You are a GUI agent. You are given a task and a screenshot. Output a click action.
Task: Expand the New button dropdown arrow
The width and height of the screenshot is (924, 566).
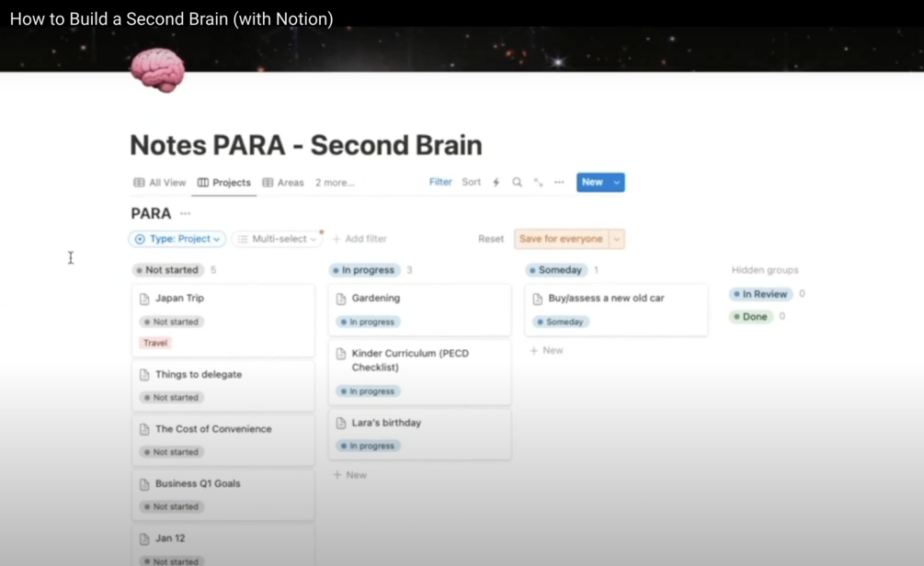click(616, 183)
